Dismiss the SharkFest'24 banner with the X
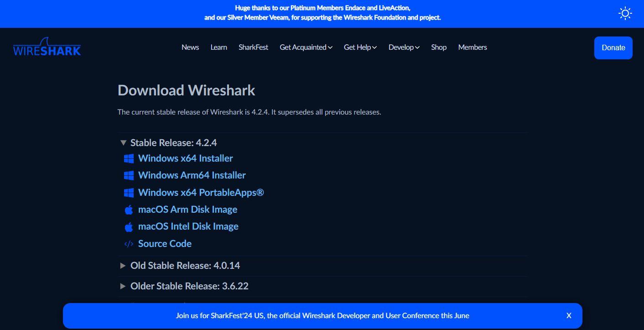 click(x=569, y=315)
